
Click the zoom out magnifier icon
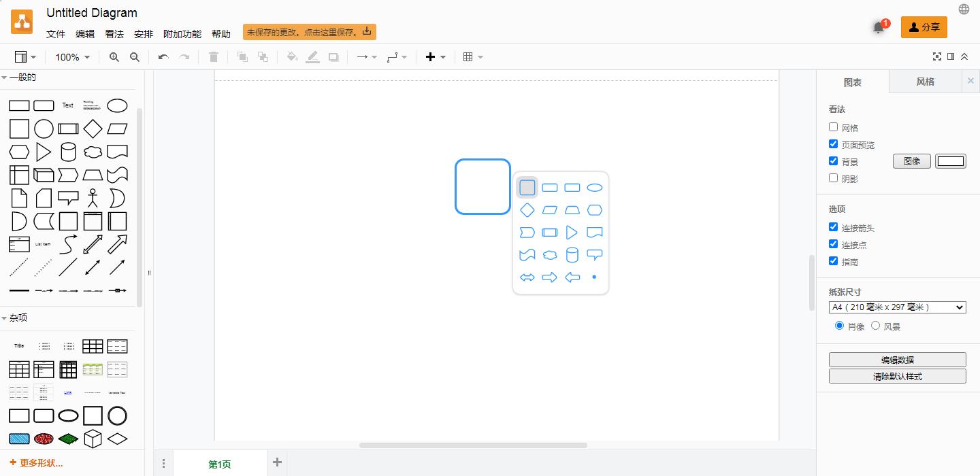(135, 57)
